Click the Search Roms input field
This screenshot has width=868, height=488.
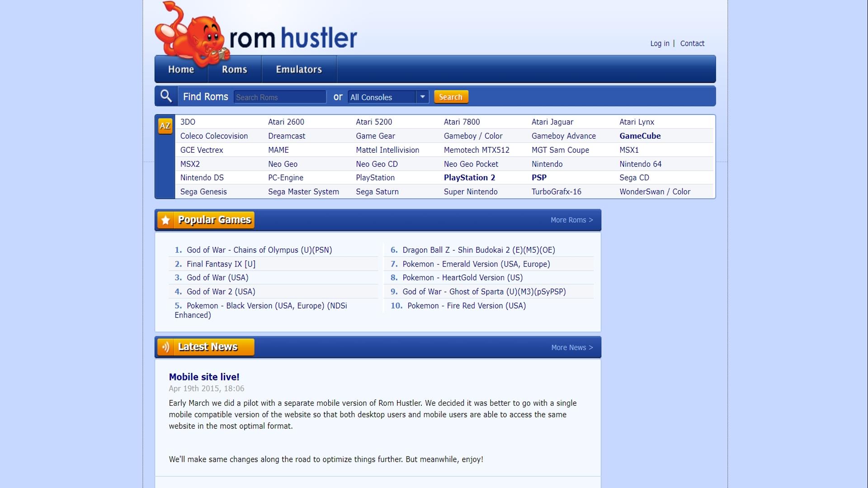coord(279,97)
